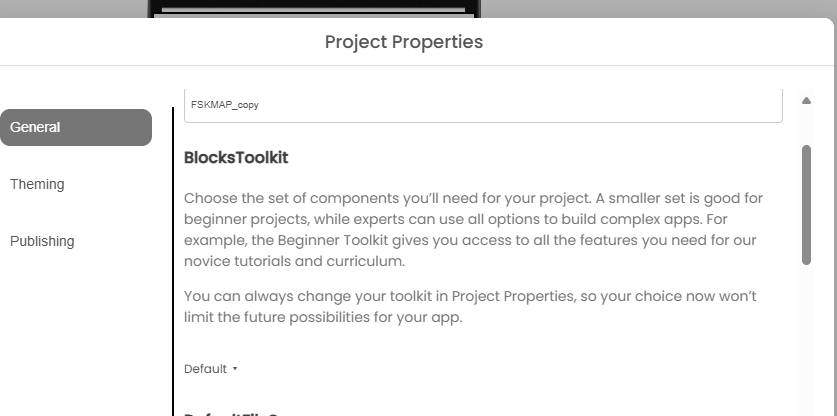
Task: Click the scroll-up arrow of the properties list
Action: [806, 100]
